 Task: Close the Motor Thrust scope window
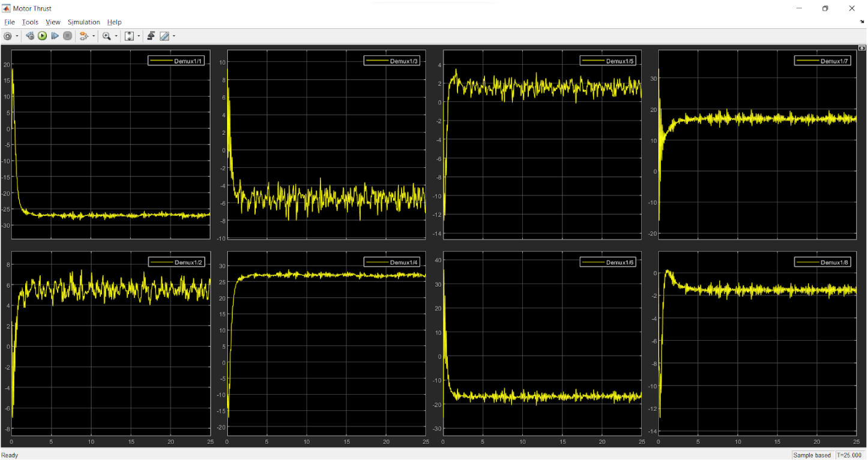point(852,8)
